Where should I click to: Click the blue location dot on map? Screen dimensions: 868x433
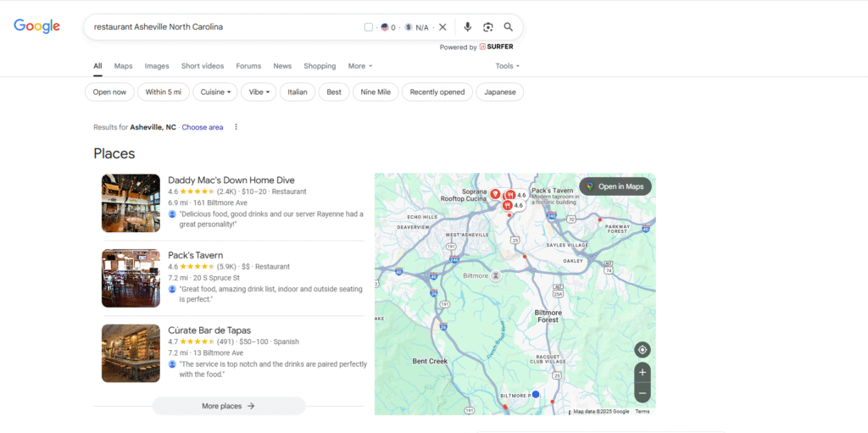point(536,394)
